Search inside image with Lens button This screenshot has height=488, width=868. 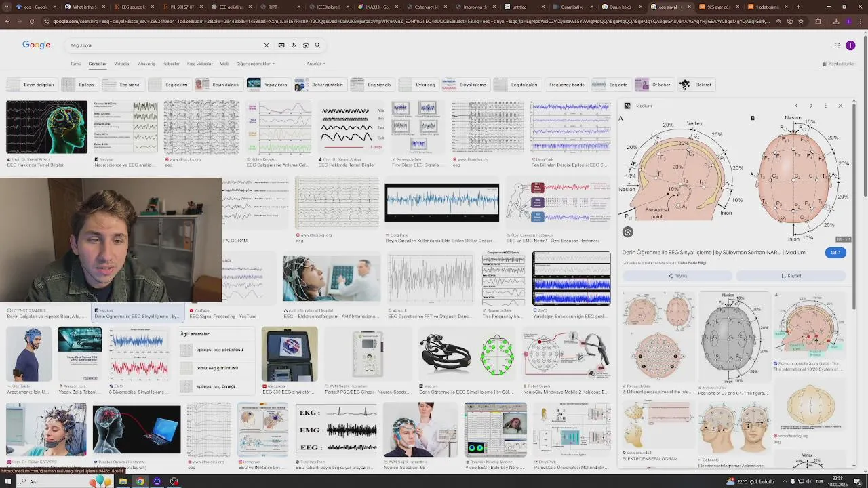click(628, 232)
